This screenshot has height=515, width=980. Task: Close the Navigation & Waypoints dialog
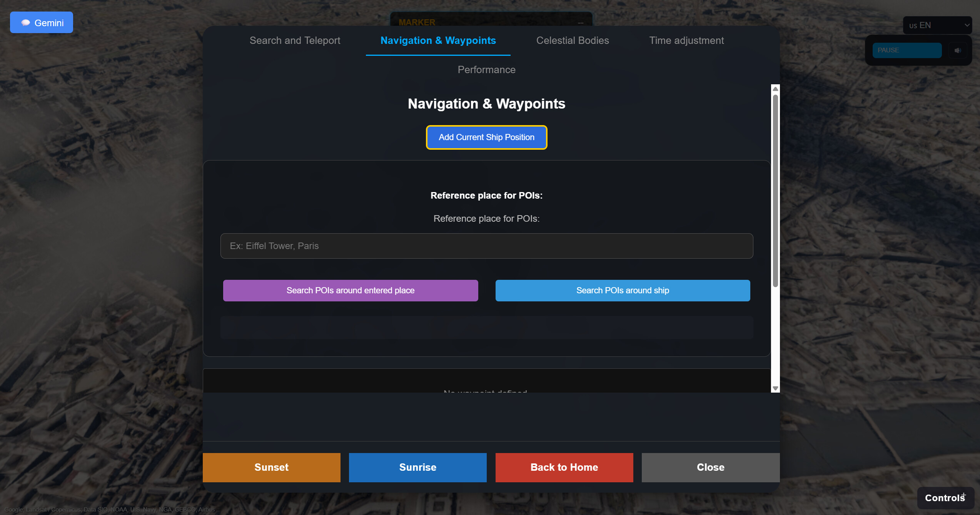(x=710, y=467)
